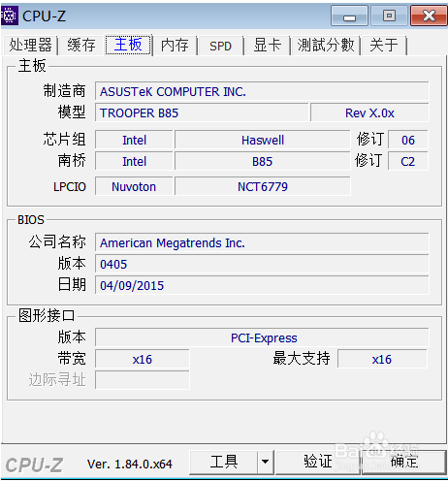The height and width of the screenshot is (481, 448).
Task: Click the 芯片组 label
Action: [x=65, y=140]
